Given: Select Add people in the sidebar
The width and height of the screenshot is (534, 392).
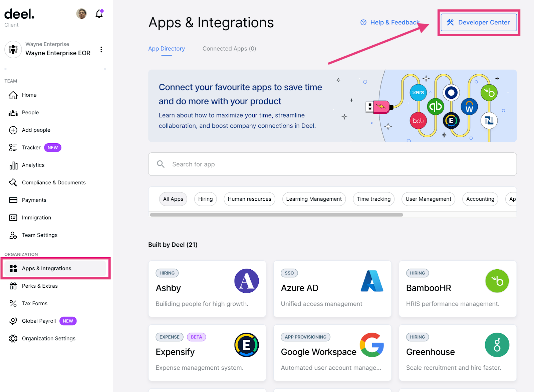Looking at the screenshot, I should [x=36, y=130].
